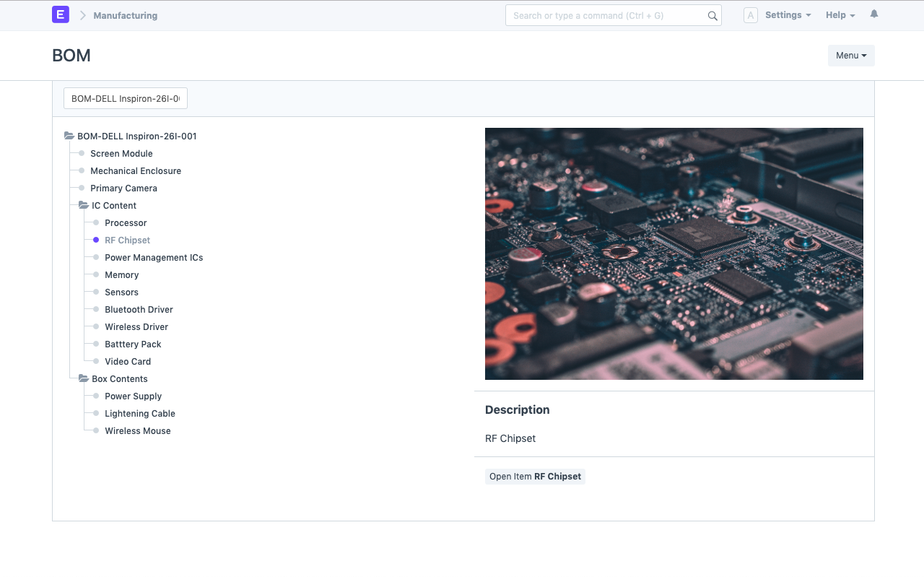Click the folder icon beside BOM-DELL Inspiron-26I-001
Screen dimensions: 924x577
tap(69, 135)
